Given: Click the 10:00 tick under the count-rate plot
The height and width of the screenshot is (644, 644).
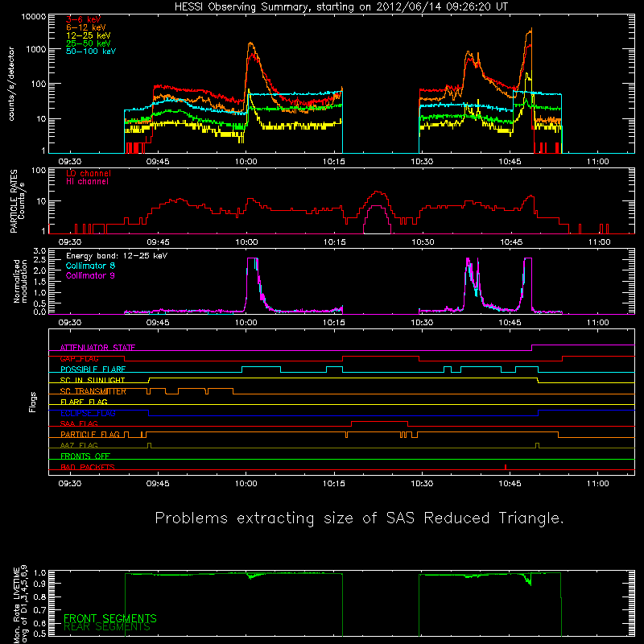Looking at the screenshot, I should [x=246, y=162].
